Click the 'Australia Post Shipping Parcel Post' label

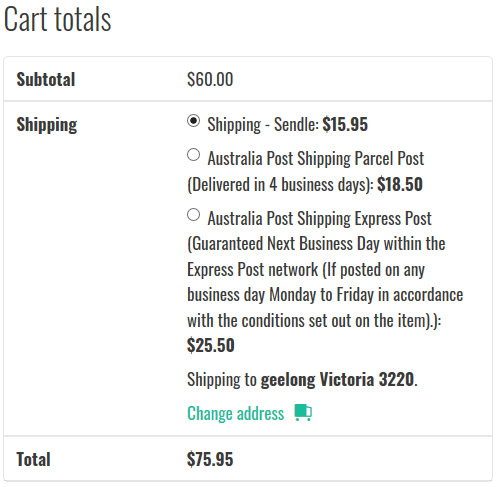(316, 158)
